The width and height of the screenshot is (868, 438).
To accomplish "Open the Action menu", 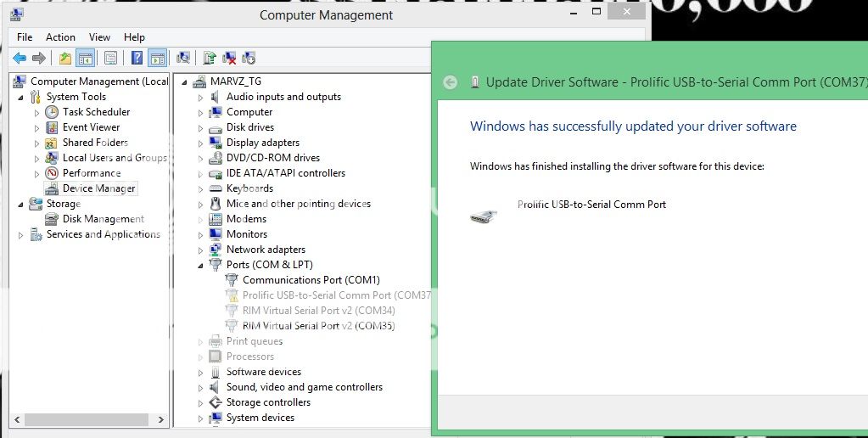I will (60, 37).
